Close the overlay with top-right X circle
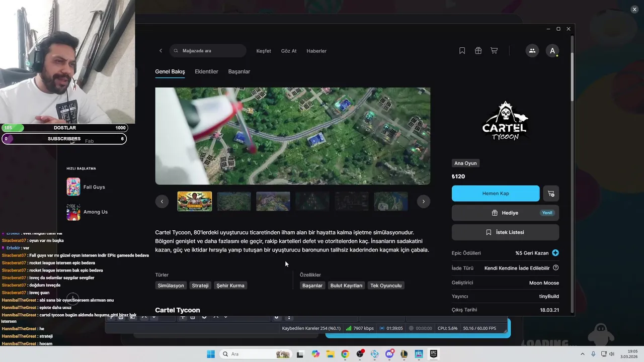Screen dimensions: 644x362 click(634, 9)
